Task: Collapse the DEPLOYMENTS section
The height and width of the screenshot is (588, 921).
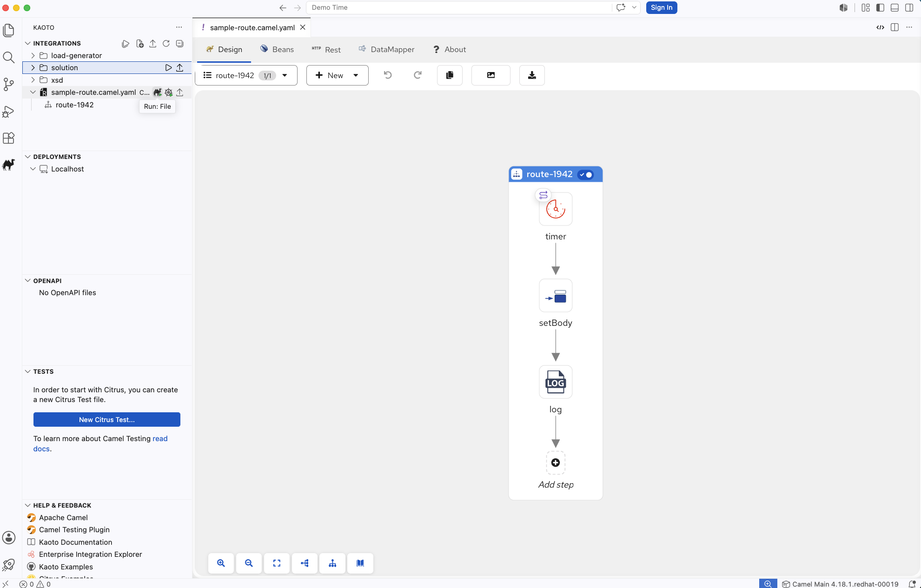Action: [x=28, y=157]
